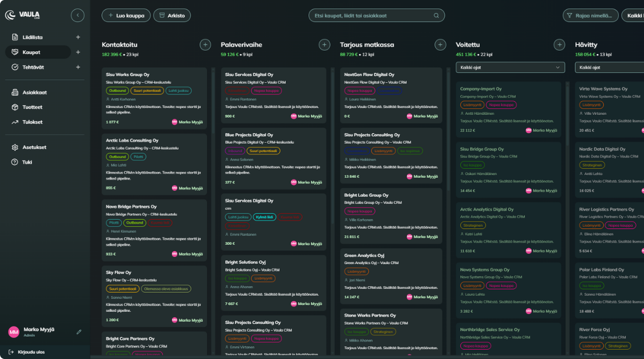The height and width of the screenshot is (359, 644).
Task: Add a card to Tarjous matkassa column
Action: (x=440, y=45)
